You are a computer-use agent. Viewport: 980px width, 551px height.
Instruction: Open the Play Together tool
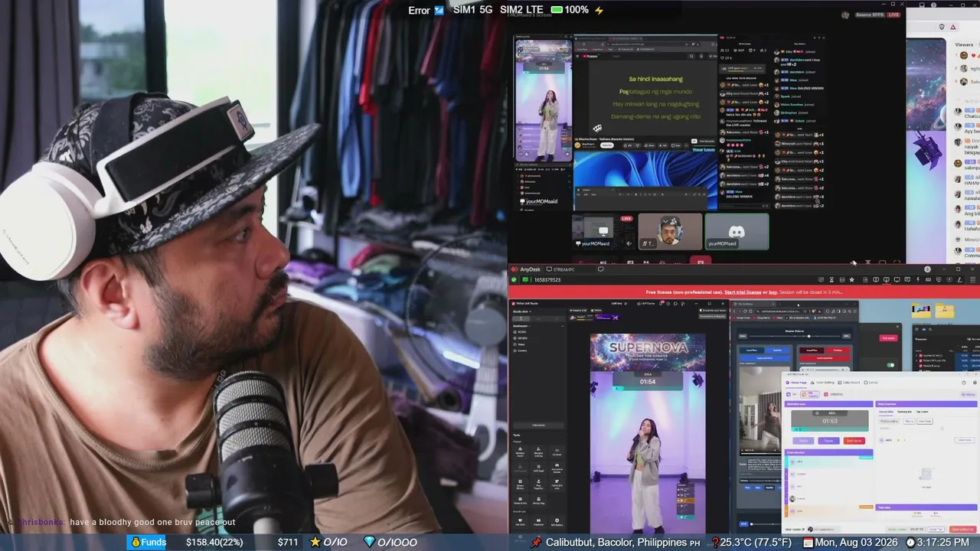pos(538,485)
